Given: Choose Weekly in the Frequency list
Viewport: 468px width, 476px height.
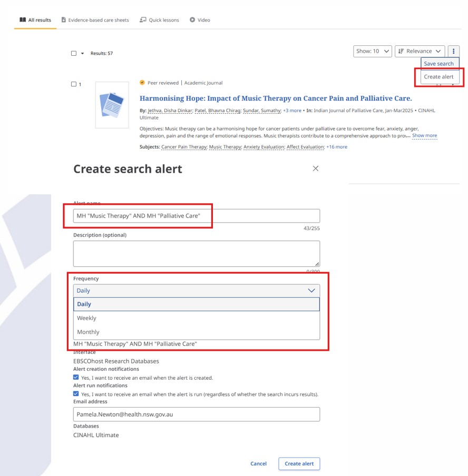Looking at the screenshot, I should pos(87,318).
